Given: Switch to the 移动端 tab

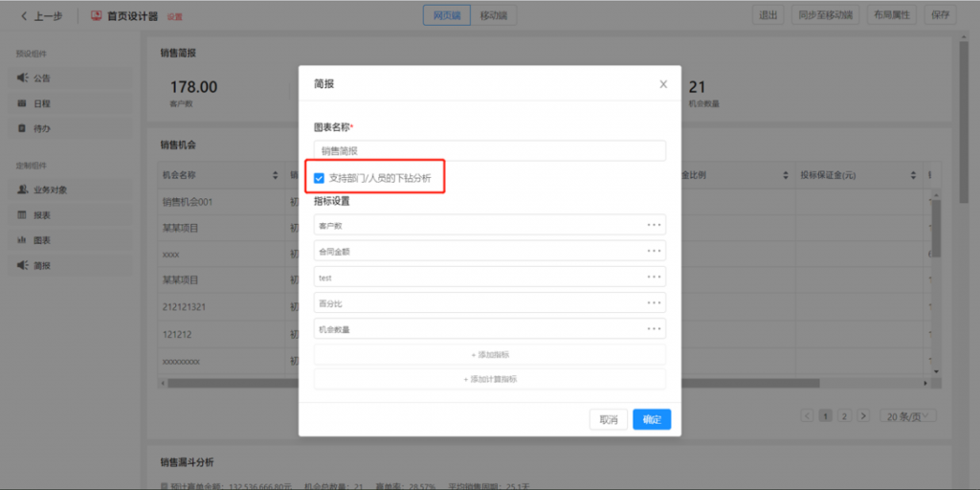Looking at the screenshot, I should 494,15.
